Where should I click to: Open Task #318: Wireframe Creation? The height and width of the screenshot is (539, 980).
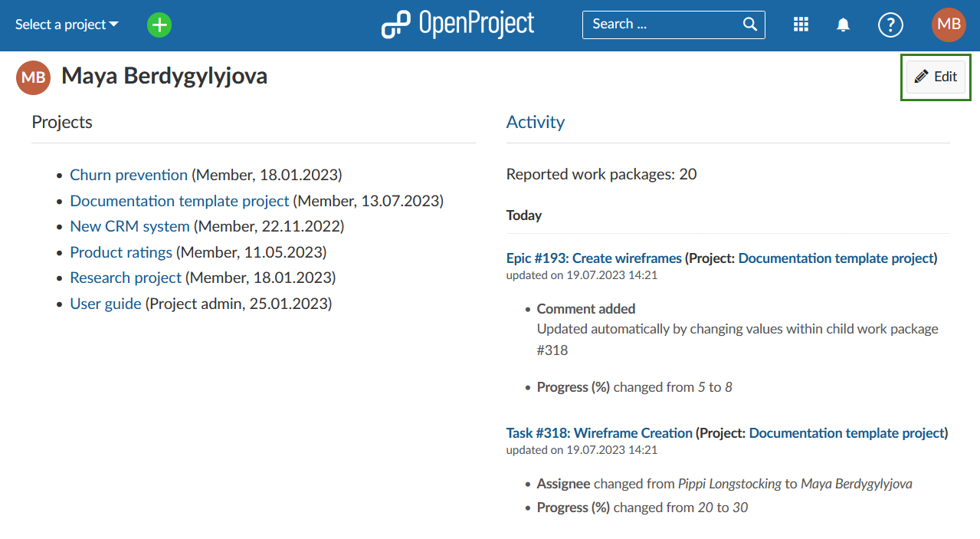599,433
